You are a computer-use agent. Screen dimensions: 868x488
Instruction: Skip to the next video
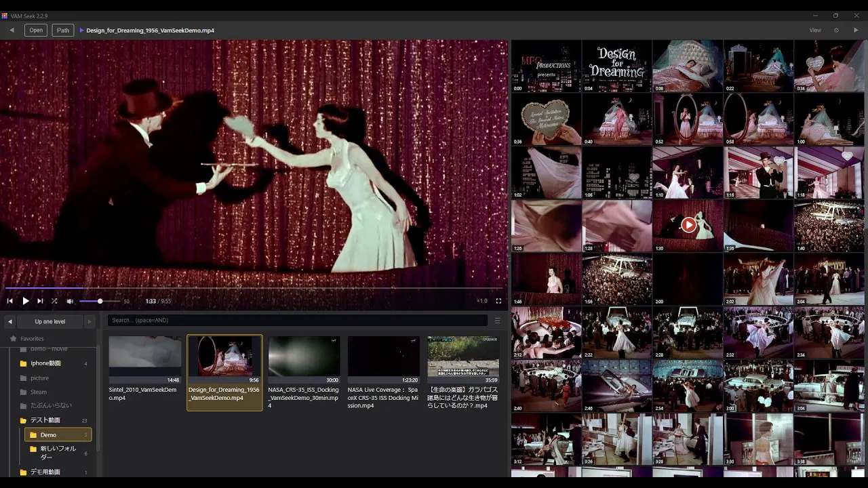[40, 301]
